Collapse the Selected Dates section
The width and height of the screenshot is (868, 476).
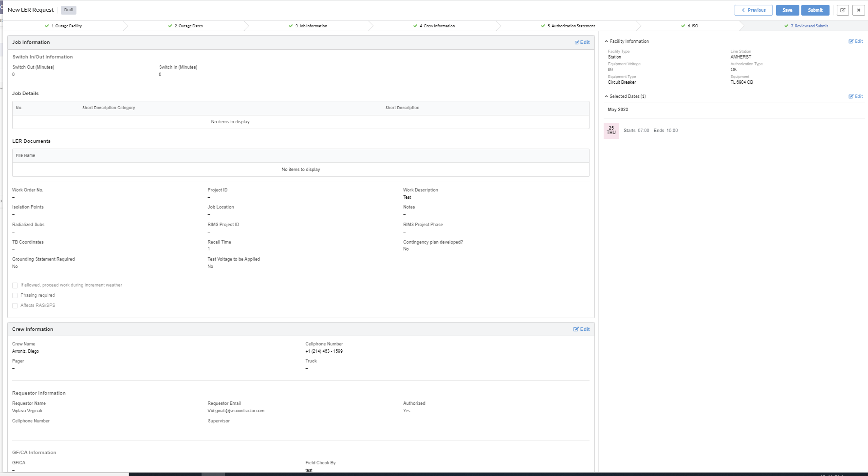pos(606,96)
